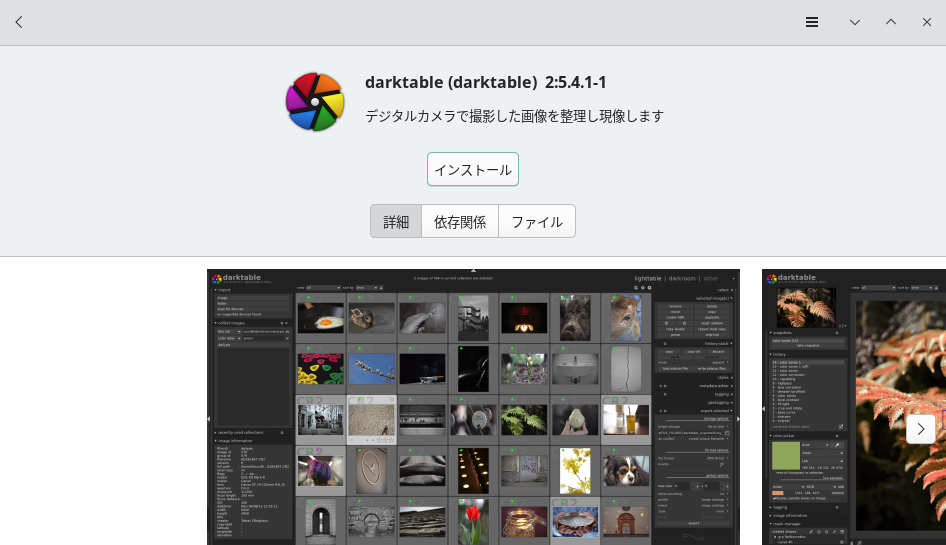Switch to the 依存関係 tab
Image resolution: width=946 pixels, height=545 pixels.
pos(460,221)
